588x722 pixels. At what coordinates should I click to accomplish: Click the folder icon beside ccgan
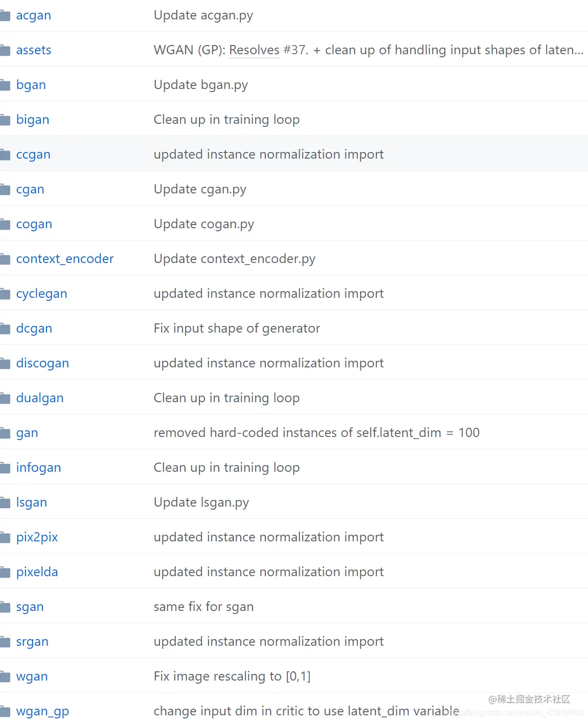[x=5, y=155]
